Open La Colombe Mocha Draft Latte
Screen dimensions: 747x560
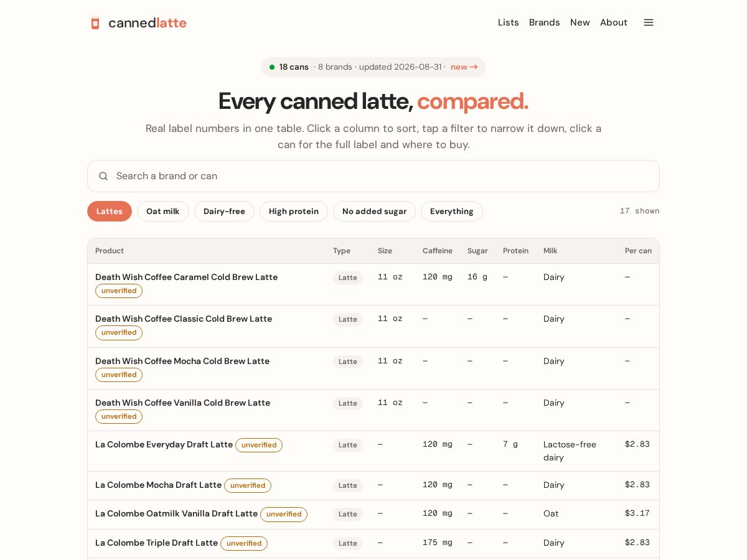click(158, 485)
